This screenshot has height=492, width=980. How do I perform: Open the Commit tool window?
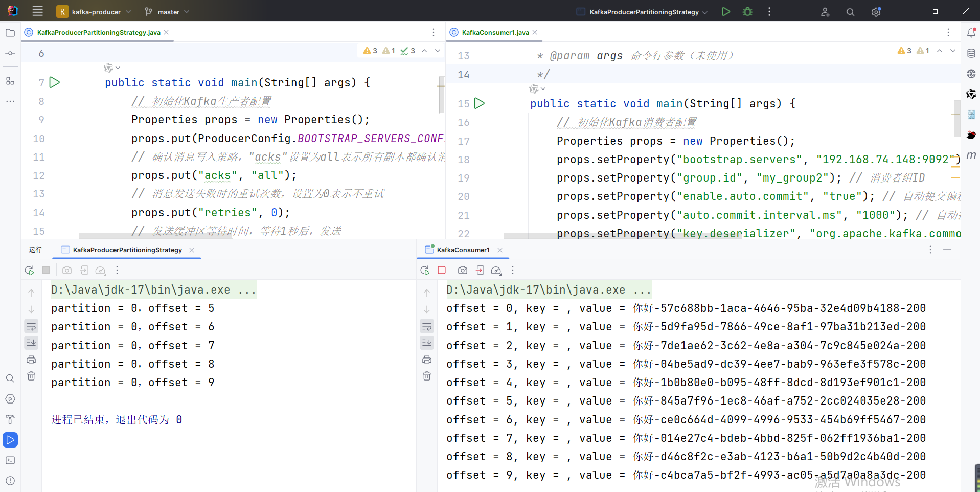(10, 53)
